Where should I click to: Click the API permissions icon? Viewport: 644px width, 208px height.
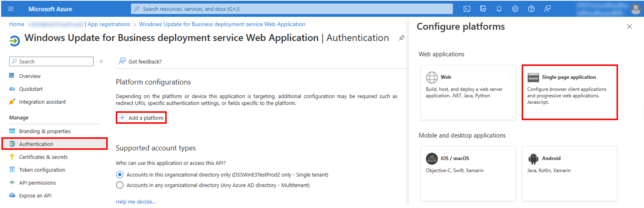pos(12,182)
